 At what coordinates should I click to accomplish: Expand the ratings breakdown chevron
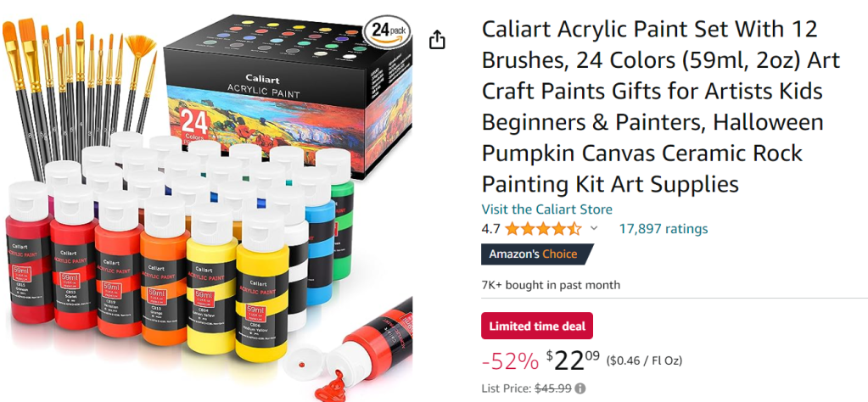pyautogui.click(x=594, y=228)
